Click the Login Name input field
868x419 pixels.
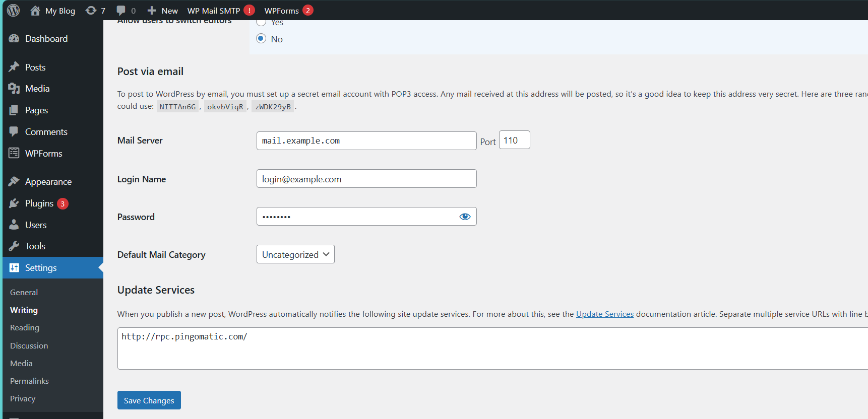coord(366,179)
